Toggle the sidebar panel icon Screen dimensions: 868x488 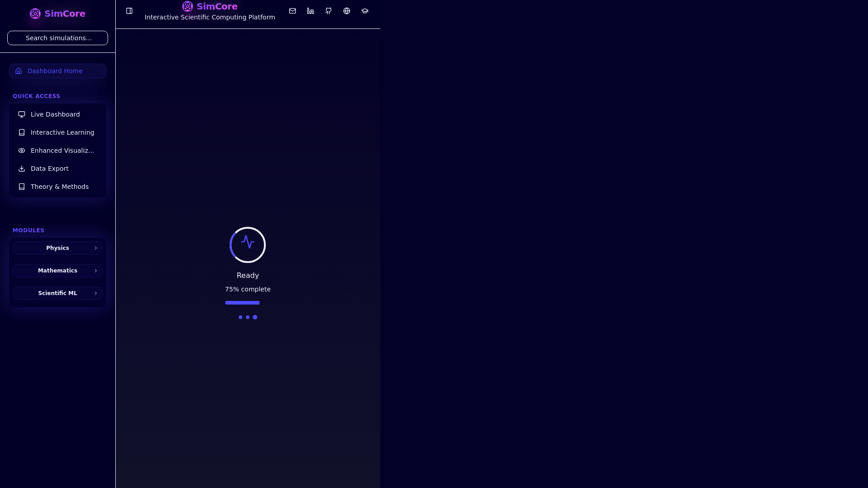click(x=129, y=11)
